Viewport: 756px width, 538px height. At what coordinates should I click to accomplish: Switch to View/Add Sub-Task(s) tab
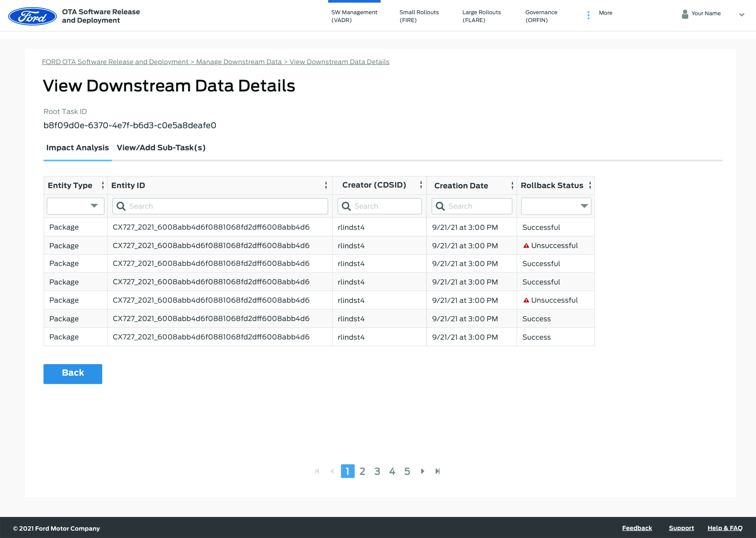(161, 148)
